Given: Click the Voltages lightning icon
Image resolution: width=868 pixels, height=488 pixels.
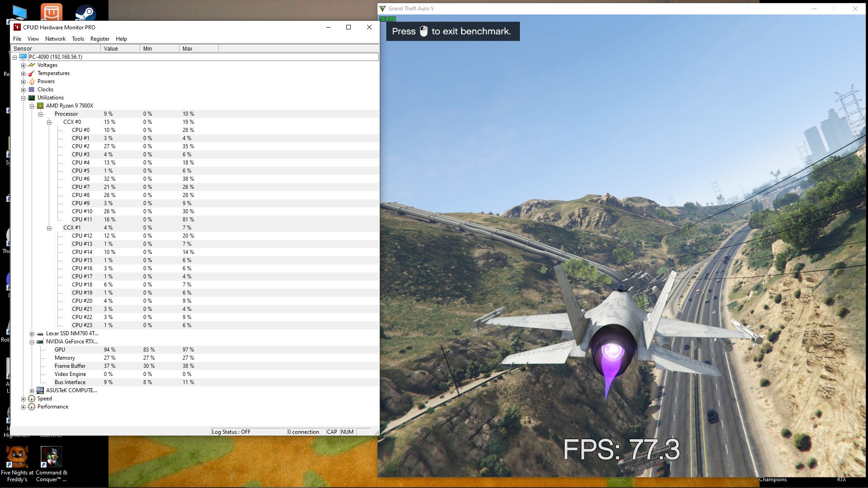Looking at the screenshot, I should 32,65.
